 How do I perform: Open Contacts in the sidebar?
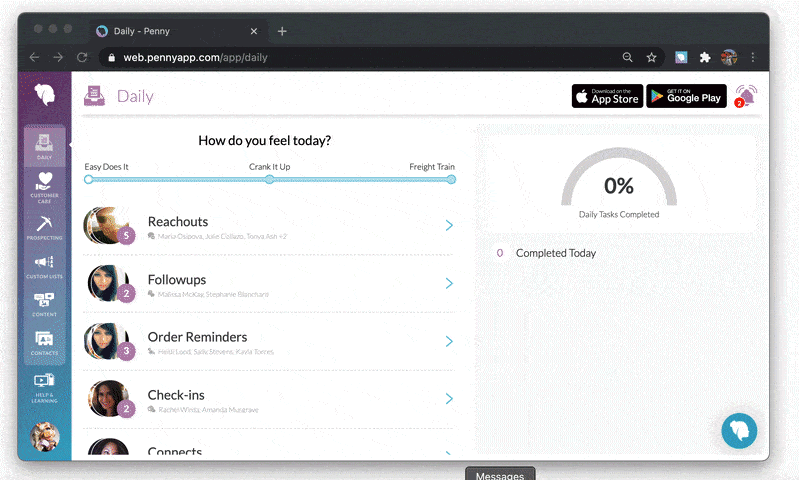[x=44, y=343]
